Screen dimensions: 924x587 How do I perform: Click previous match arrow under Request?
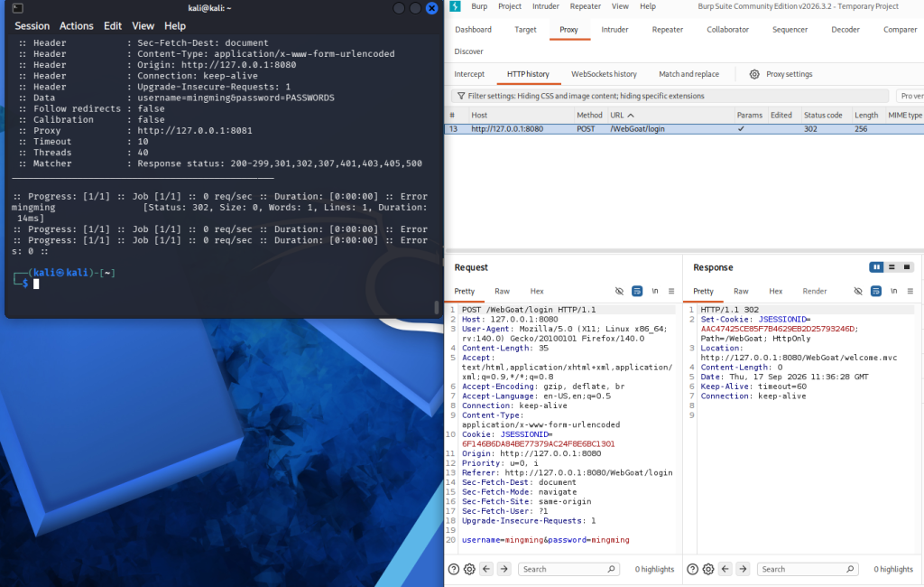point(486,569)
